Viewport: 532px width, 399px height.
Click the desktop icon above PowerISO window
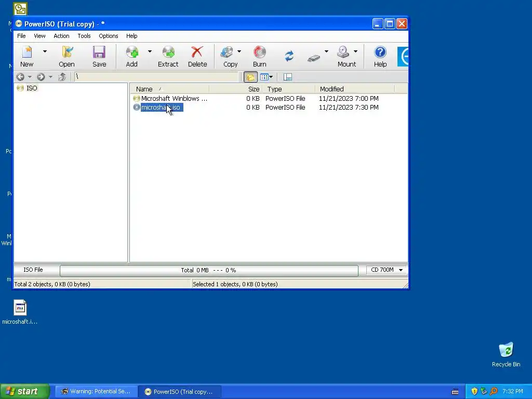coord(20,8)
